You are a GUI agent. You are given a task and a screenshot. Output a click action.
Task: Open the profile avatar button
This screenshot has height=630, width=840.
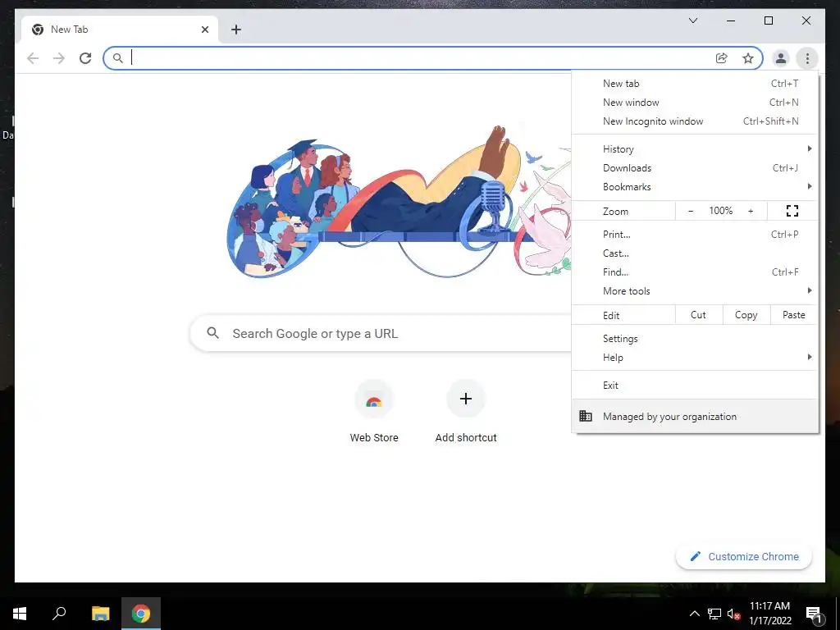[781, 58]
